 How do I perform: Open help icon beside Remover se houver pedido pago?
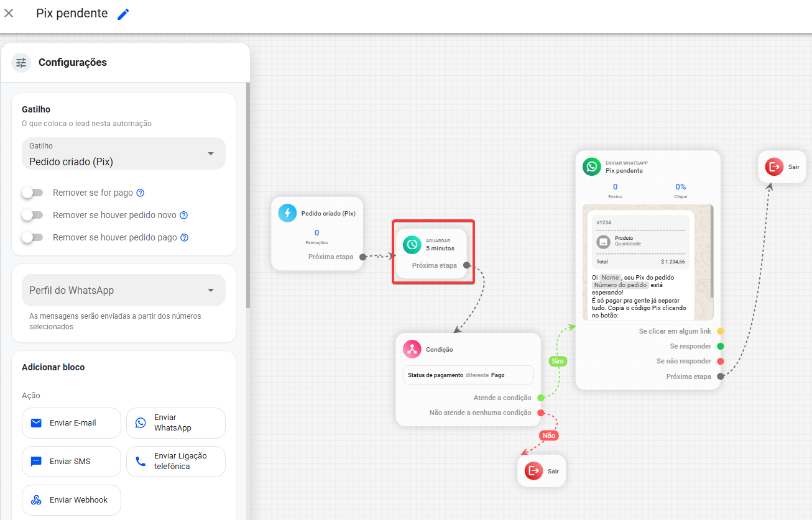(x=185, y=237)
